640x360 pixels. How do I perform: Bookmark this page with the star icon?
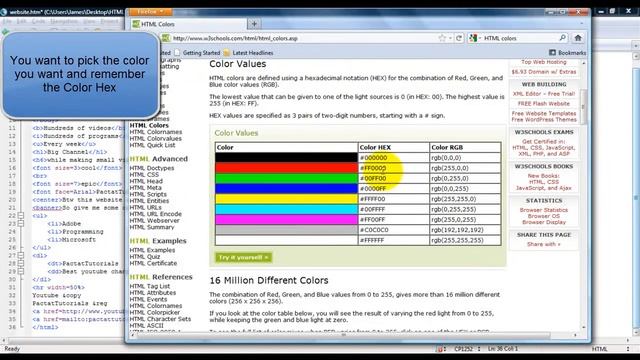[x=442, y=38]
